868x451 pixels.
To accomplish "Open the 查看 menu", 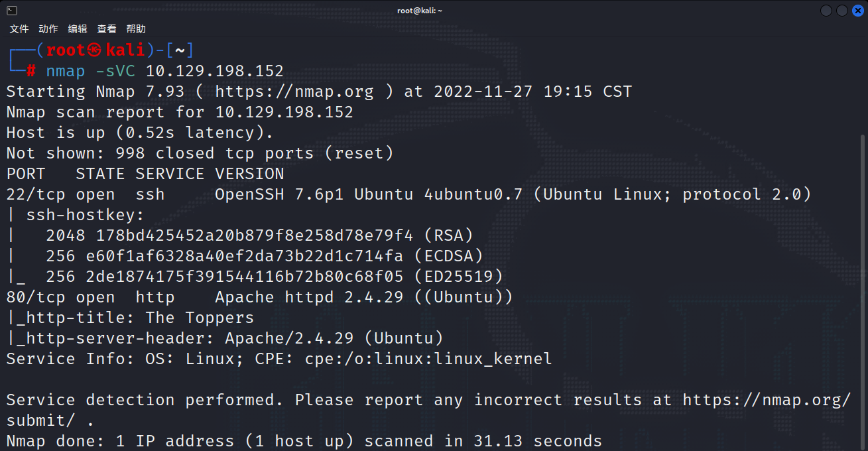I will (x=107, y=29).
